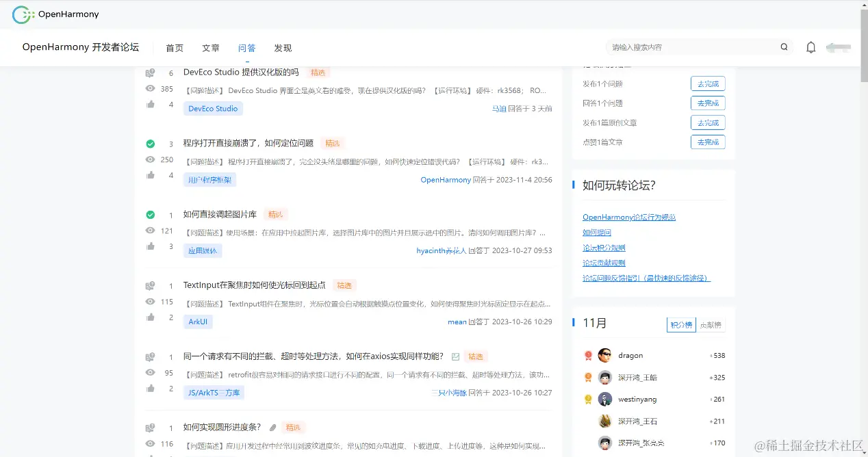Click the third-place medal beside westinyang

tap(588, 399)
